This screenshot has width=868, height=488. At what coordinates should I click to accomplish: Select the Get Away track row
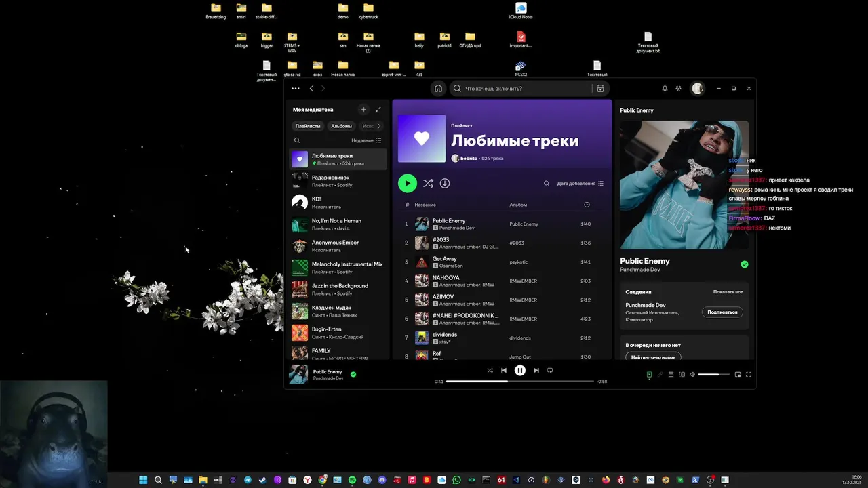(x=502, y=262)
